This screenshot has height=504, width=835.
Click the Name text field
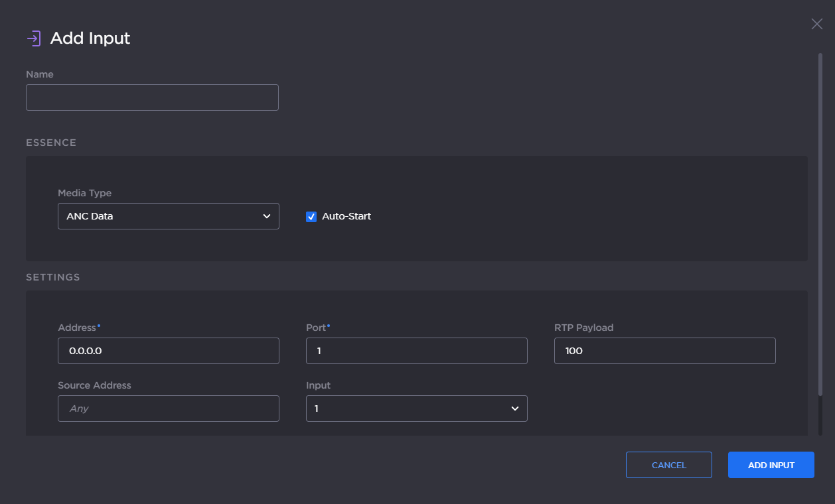tap(152, 97)
